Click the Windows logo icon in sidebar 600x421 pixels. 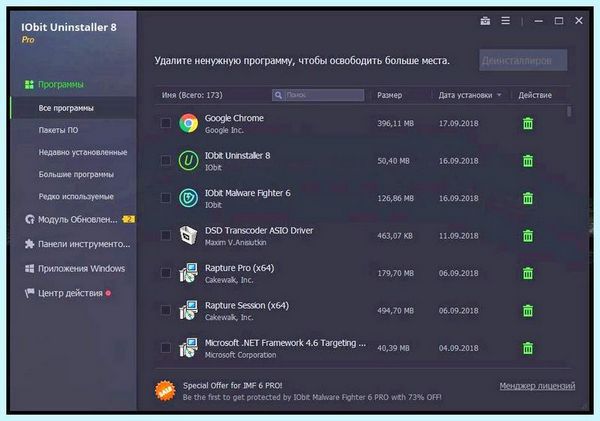tap(29, 268)
